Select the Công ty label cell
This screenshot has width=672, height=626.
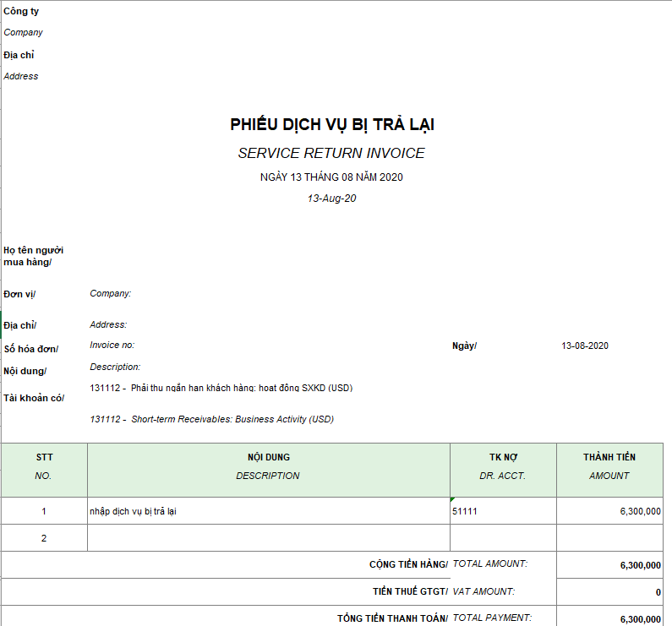pos(21,12)
